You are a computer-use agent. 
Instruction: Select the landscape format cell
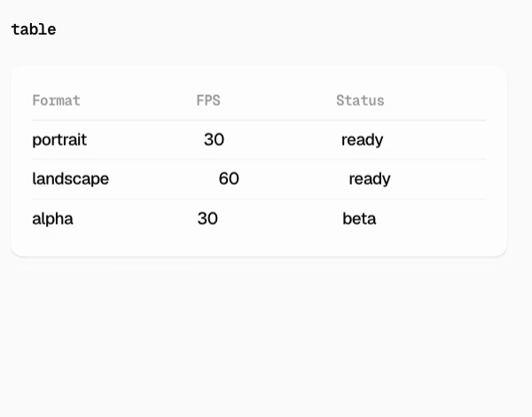click(x=71, y=179)
